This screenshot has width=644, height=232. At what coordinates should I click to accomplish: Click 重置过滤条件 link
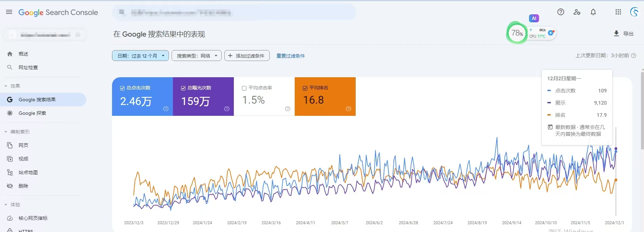tap(291, 56)
